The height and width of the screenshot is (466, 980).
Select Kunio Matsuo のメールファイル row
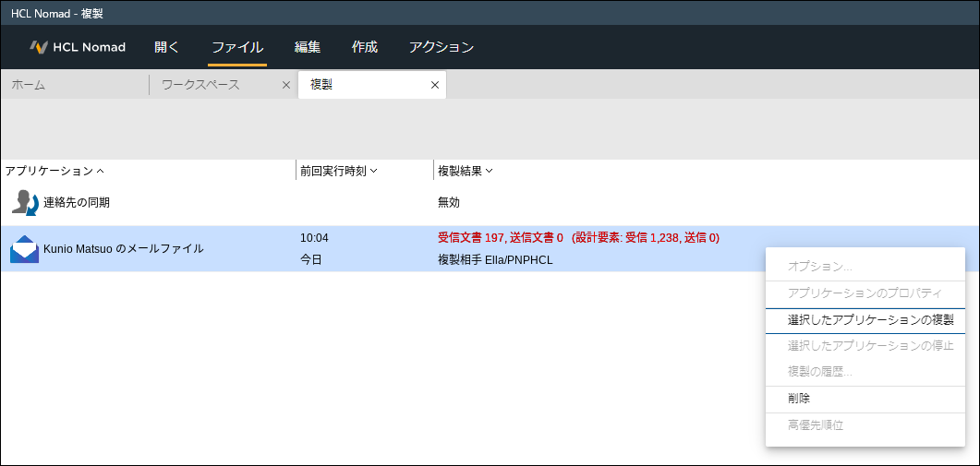(490, 248)
